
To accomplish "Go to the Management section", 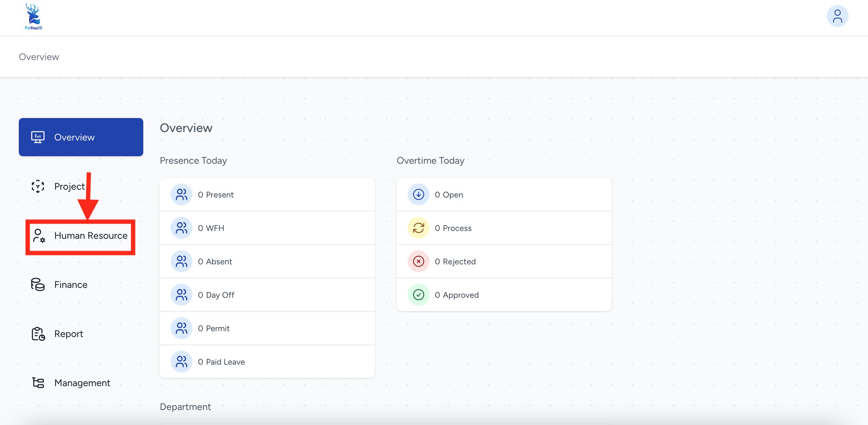I will 82,383.
